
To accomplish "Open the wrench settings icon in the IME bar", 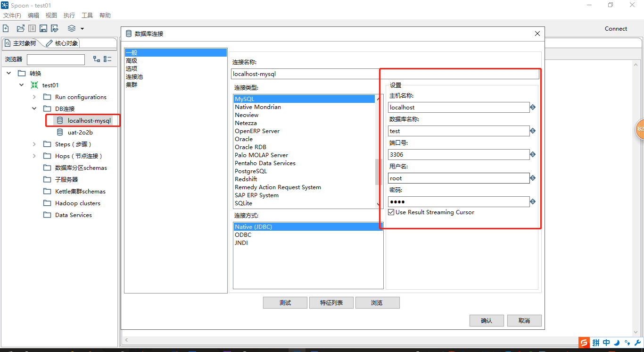I will pyautogui.click(x=637, y=343).
